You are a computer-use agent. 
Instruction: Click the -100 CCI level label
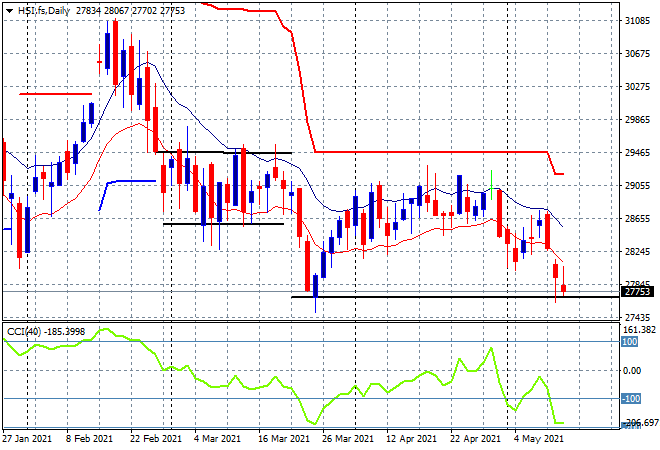coord(631,399)
